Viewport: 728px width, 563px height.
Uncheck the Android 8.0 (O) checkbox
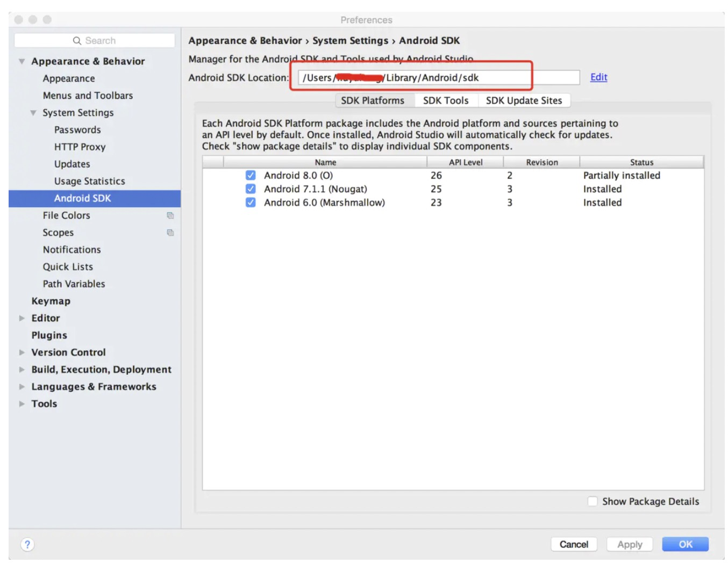(x=251, y=175)
